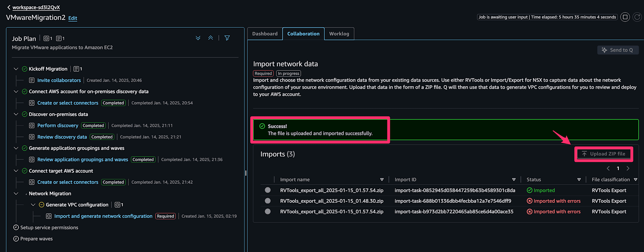Collapse all job plan steps
This screenshot has height=252, width=644.
[211, 38]
